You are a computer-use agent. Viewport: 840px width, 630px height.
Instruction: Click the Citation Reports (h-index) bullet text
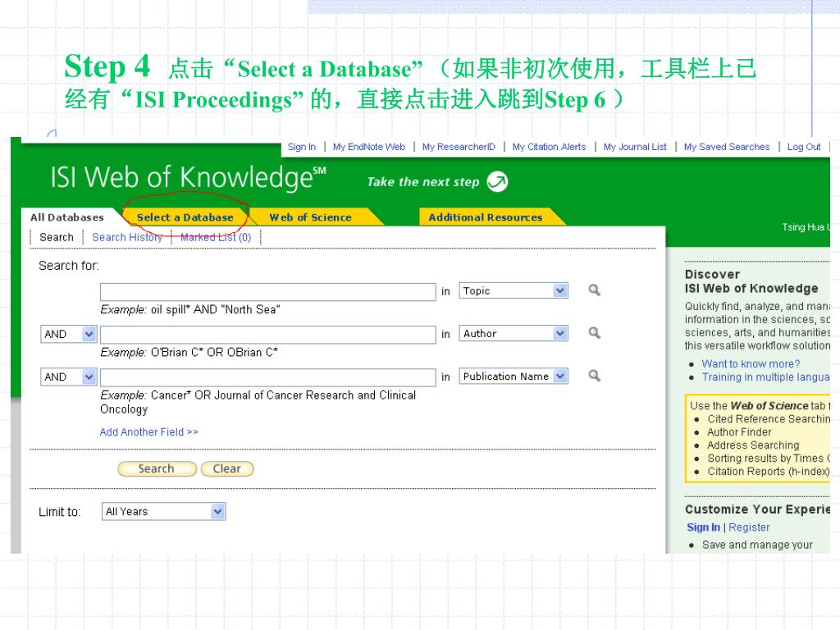pos(768,472)
